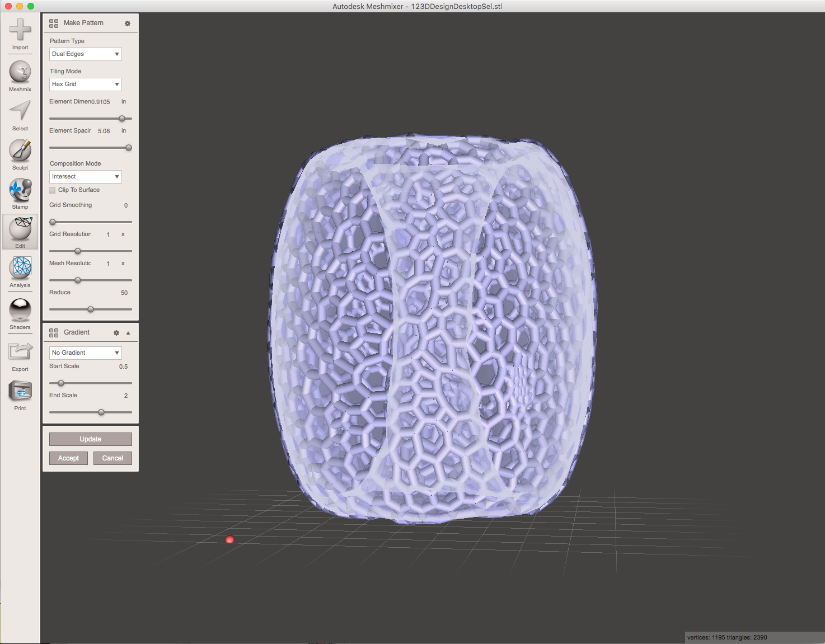The image size is (825, 644).
Task: Click the Grid Resolution slider handle
Action: coord(78,251)
